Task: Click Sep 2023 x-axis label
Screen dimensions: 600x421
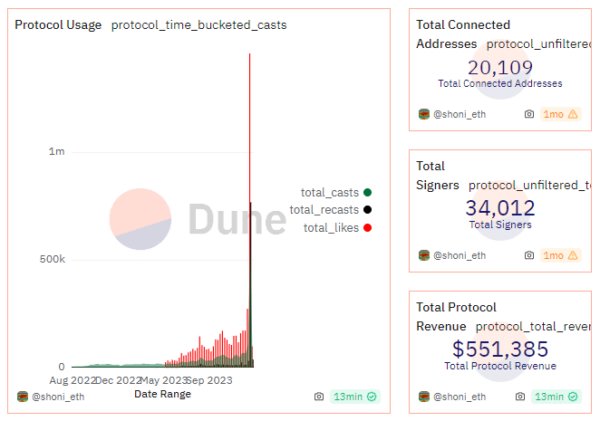Action: coord(209,380)
